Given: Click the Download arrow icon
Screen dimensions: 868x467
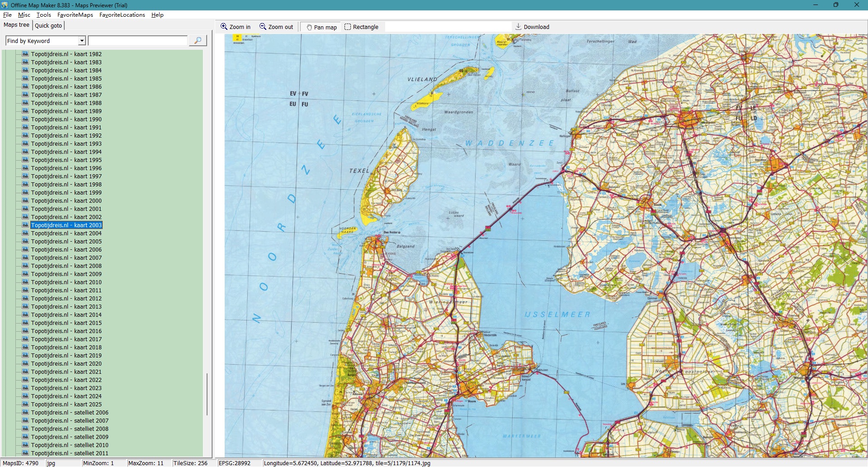Looking at the screenshot, I should (x=519, y=27).
